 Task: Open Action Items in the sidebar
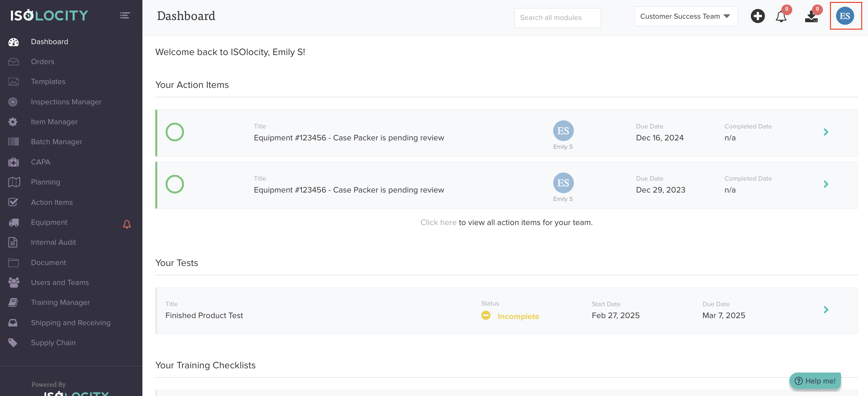pos(52,202)
